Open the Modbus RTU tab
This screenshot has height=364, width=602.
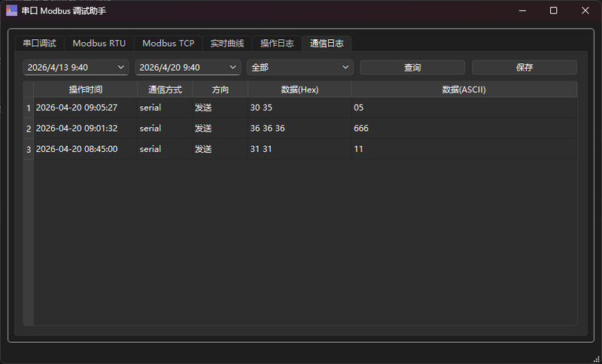pos(99,44)
